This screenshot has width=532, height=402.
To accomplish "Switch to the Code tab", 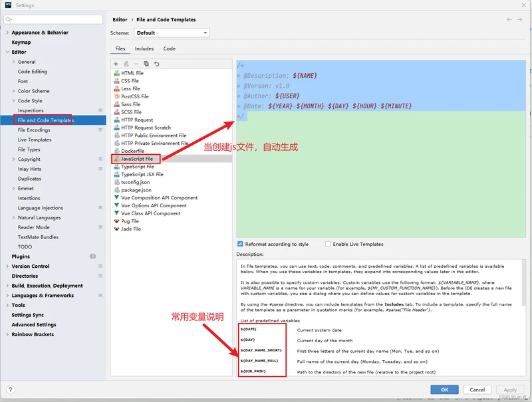I will coord(170,49).
